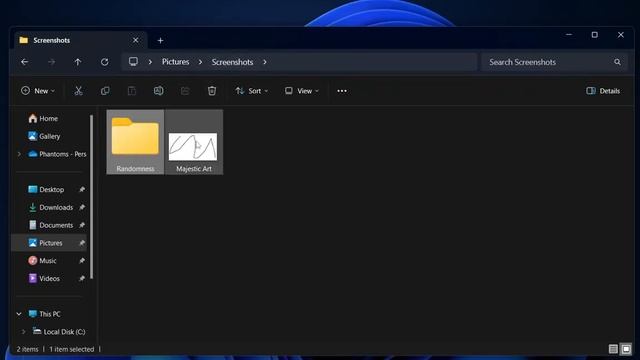The image size is (640, 360).
Task: Click the Copy icon in toolbar
Action: (x=105, y=91)
